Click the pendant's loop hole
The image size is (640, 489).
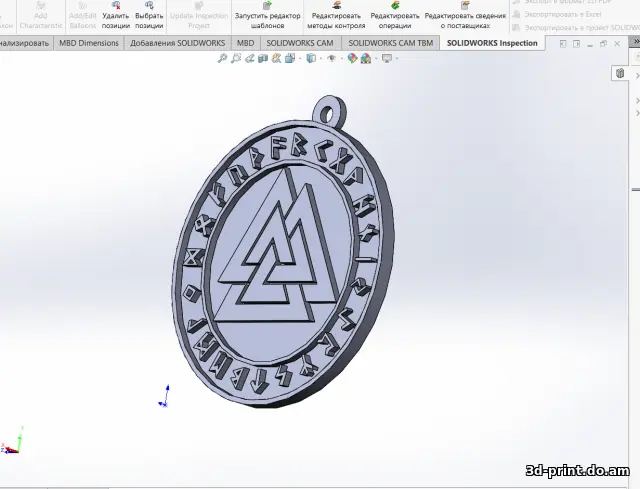[x=327, y=113]
